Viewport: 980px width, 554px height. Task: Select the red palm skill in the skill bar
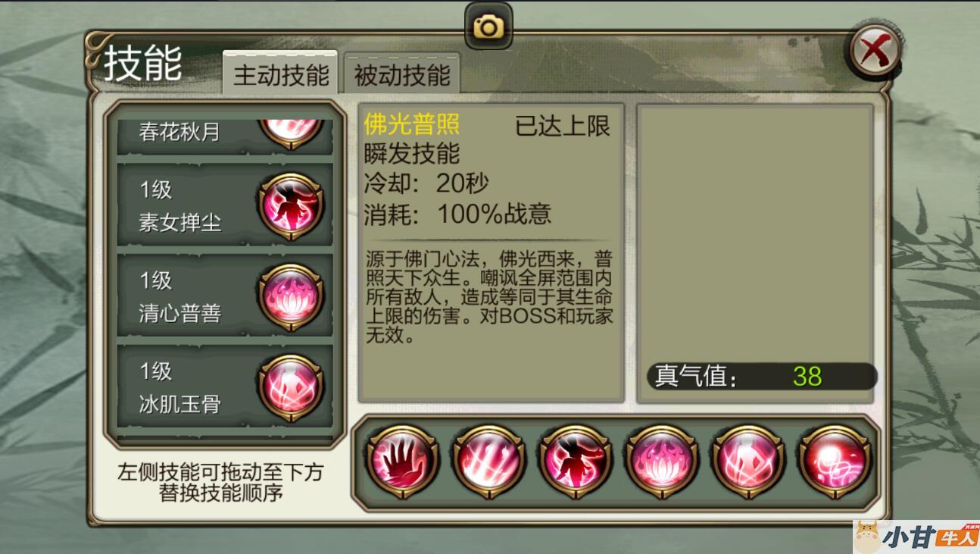coord(401,462)
